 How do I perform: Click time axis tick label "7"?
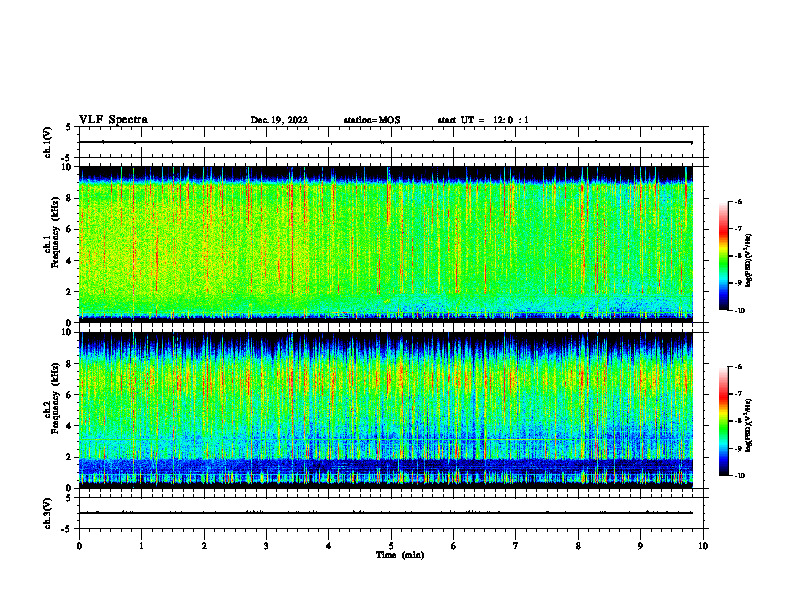pos(516,546)
